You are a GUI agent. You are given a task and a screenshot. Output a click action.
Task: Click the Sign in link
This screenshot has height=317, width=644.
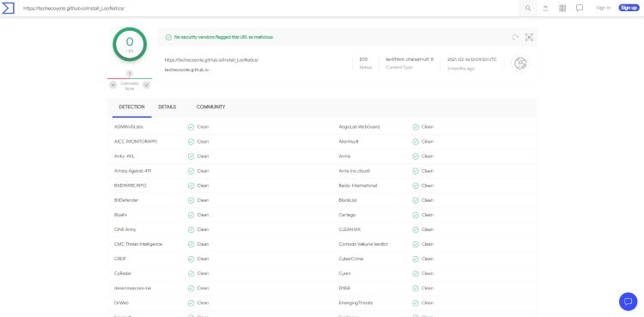coord(603,8)
